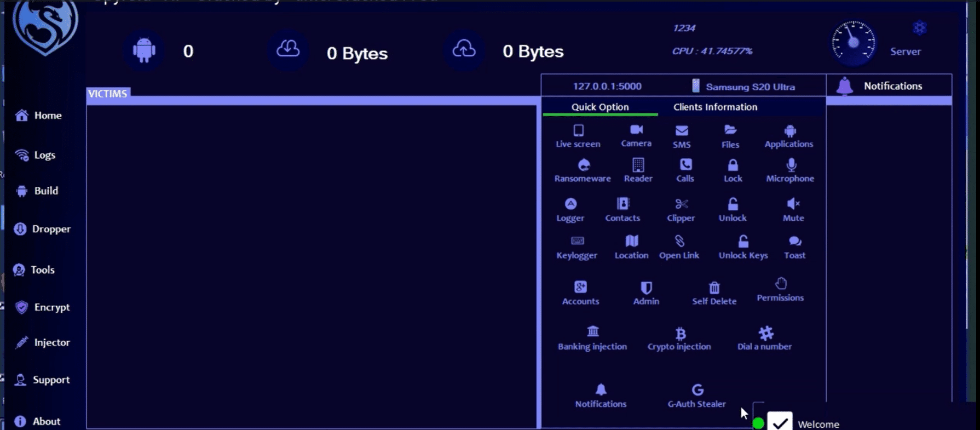The width and height of the screenshot is (980, 430).
Task: Open the Live screen option
Action: tap(578, 131)
